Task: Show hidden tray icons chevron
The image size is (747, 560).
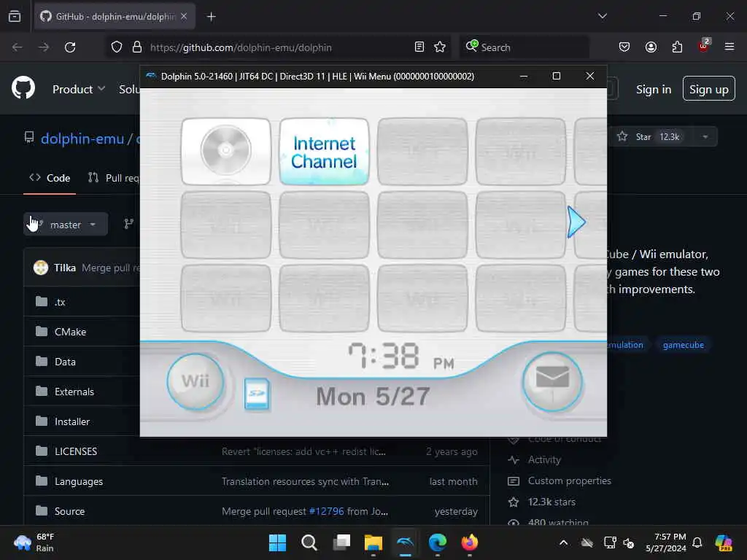Action: point(563,542)
